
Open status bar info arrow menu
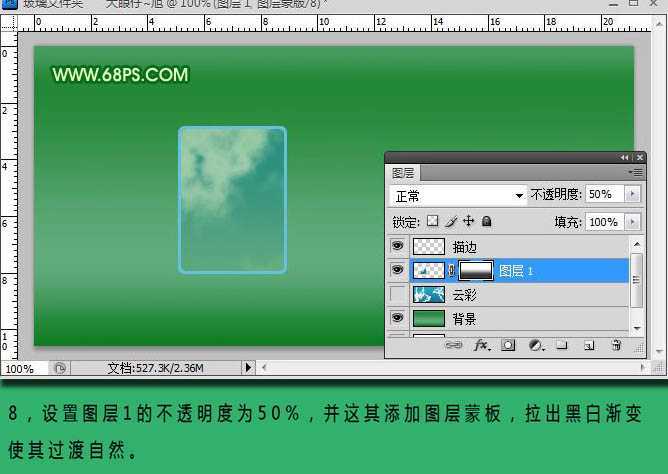coord(248,367)
